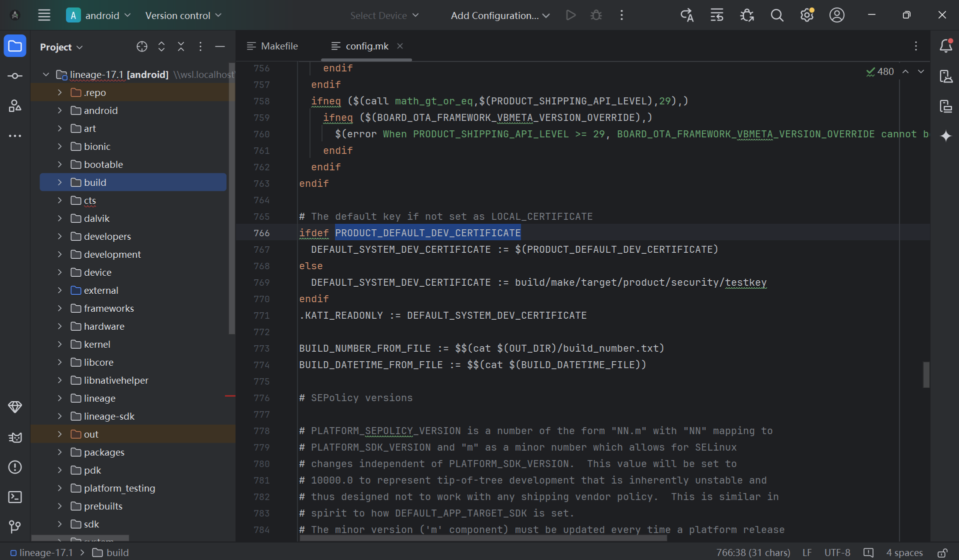Viewport: 959px width, 560px height.
Task: Expand the build folder
Action: pos(59,182)
